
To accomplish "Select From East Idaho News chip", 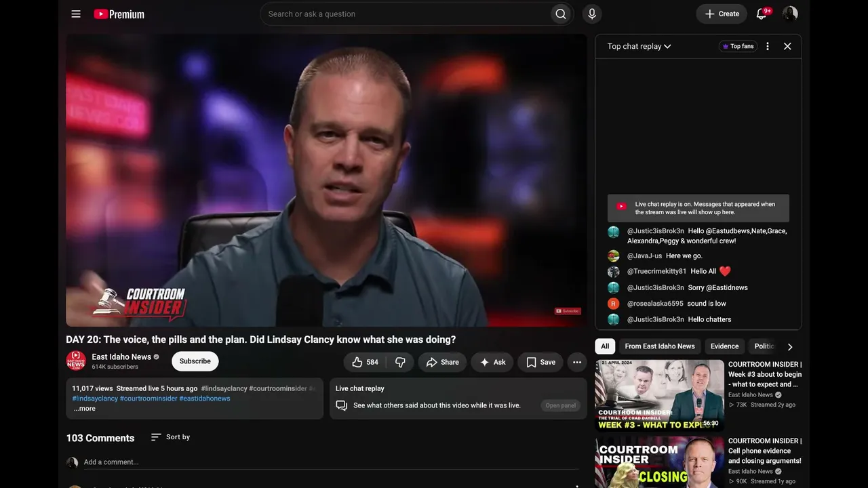I will click(x=660, y=346).
